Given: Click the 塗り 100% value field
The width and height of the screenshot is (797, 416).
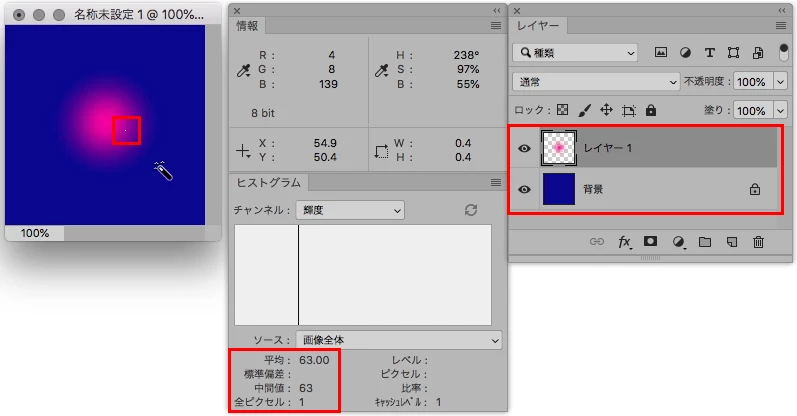Looking at the screenshot, I should click(753, 111).
